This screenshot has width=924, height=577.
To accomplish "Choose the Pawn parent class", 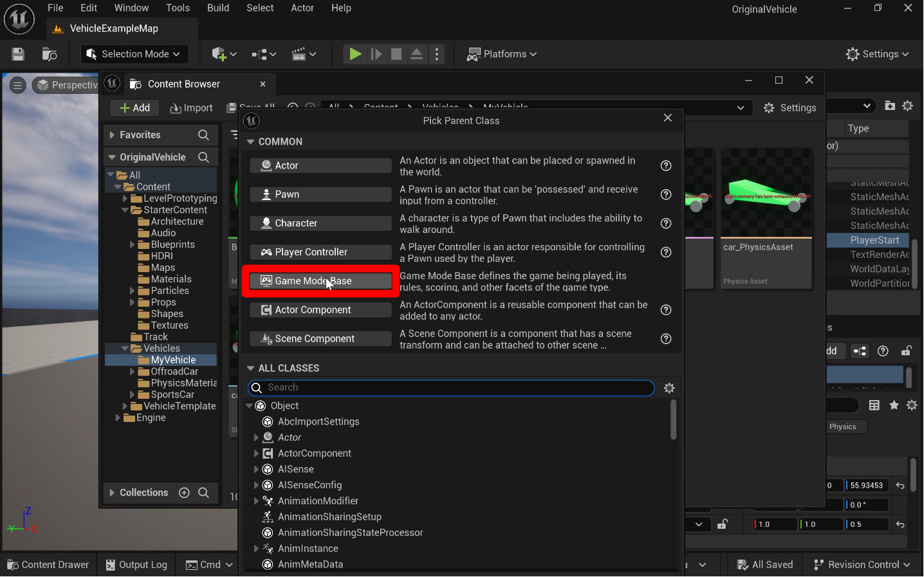I will (x=320, y=194).
